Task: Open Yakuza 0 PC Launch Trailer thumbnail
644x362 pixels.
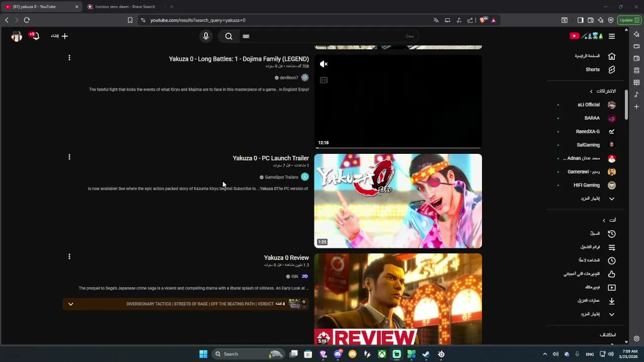Action: coord(398,201)
